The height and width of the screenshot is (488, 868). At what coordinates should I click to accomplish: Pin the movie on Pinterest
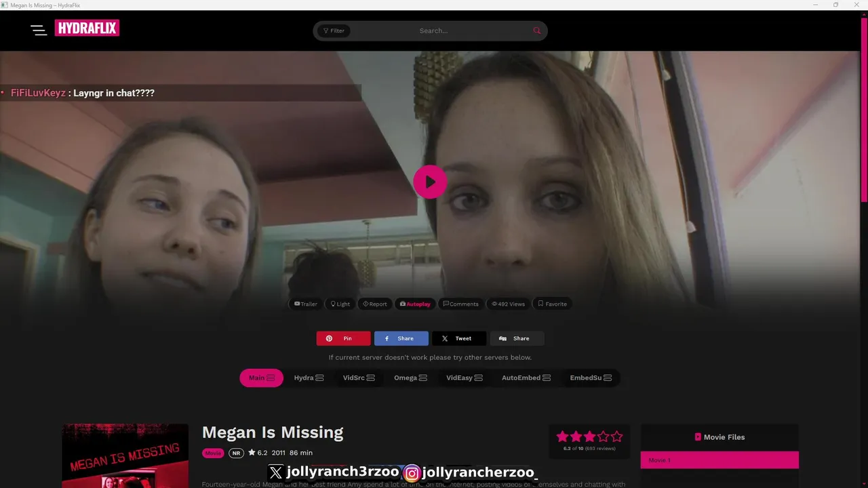pos(343,338)
